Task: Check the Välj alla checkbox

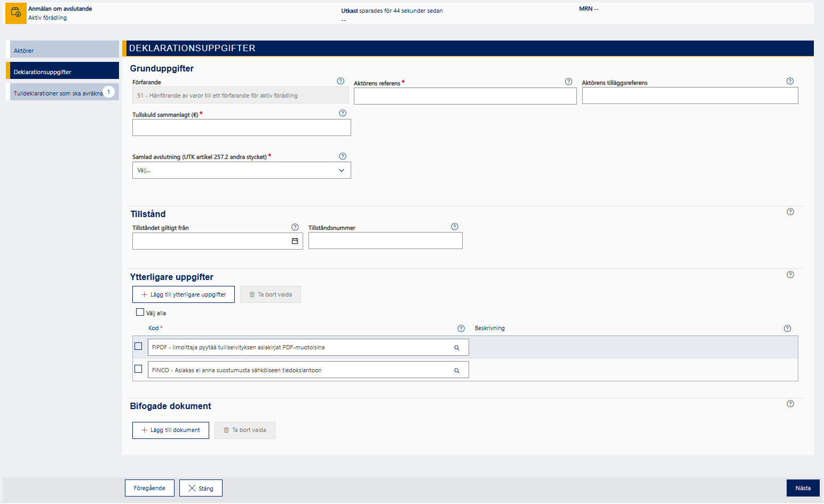Action: (x=140, y=313)
